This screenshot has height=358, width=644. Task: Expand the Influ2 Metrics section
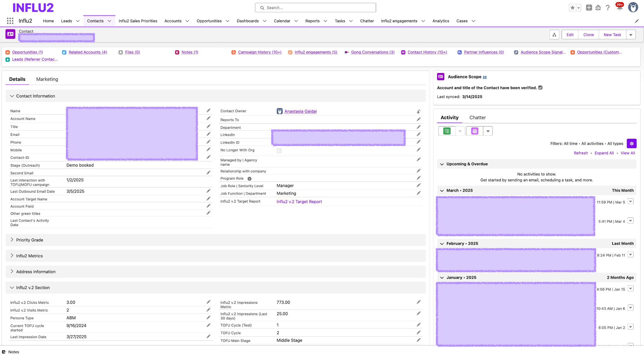(12, 255)
